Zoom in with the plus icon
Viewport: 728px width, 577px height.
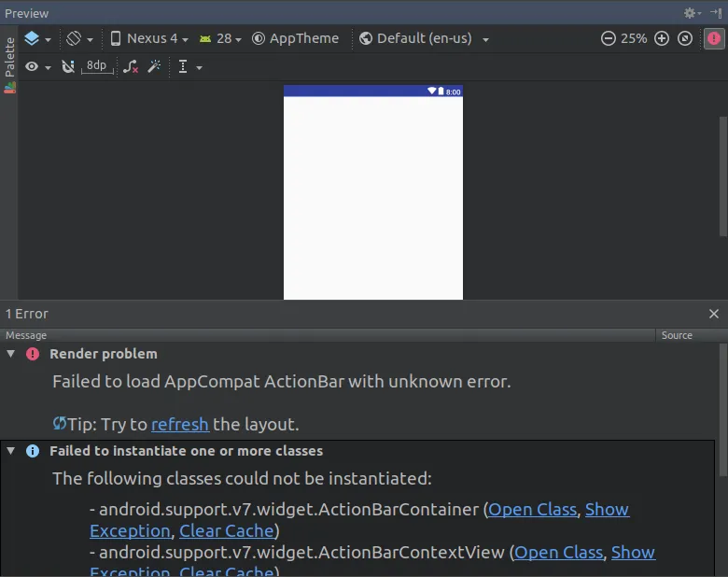pyautogui.click(x=662, y=38)
